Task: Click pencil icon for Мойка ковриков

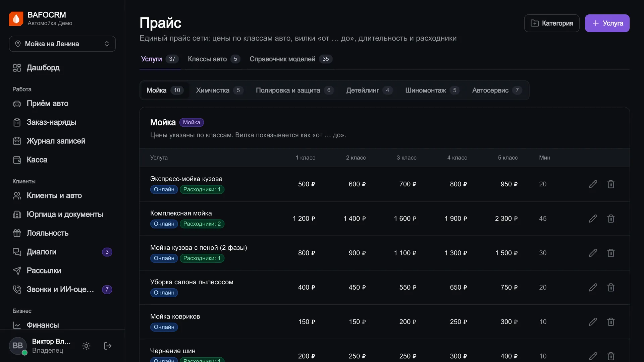Action: click(x=593, y=322)
